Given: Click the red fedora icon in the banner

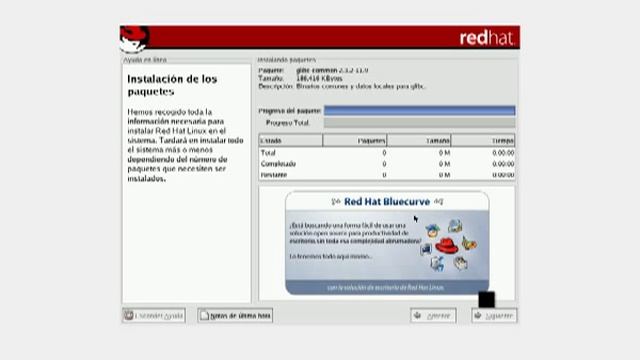Looking at the screenshot, I should click(447, 246).
